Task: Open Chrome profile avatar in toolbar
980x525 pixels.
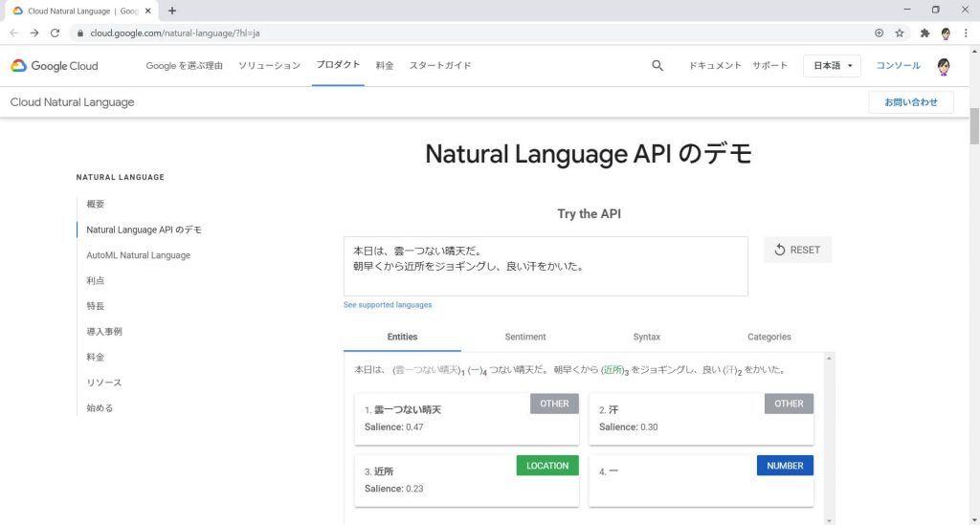Action: click(x=946, y=33)
